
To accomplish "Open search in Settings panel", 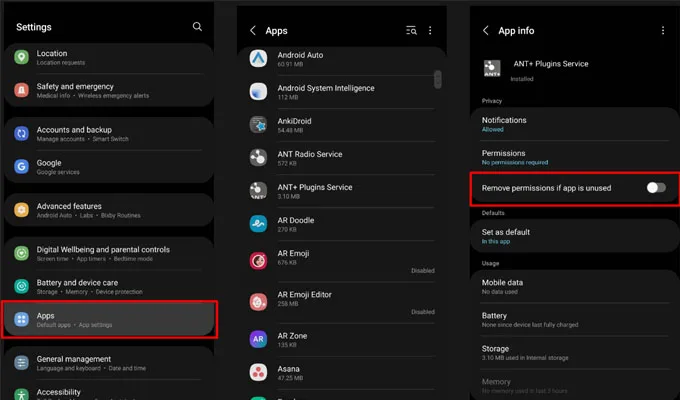I will click(197, 27).
